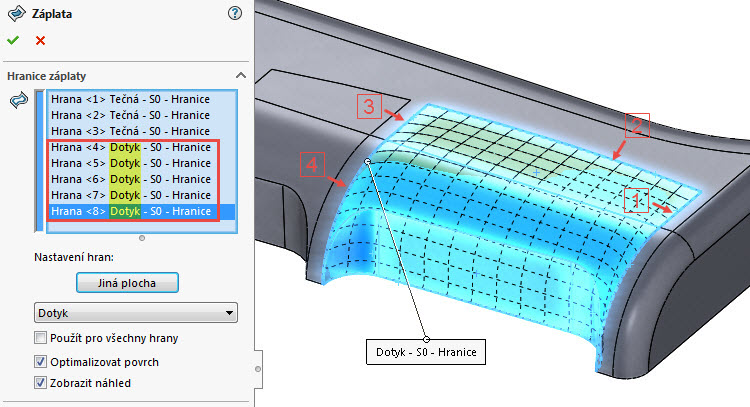Confirm the Záplata feature with green checkmark

tap(13, 41)
